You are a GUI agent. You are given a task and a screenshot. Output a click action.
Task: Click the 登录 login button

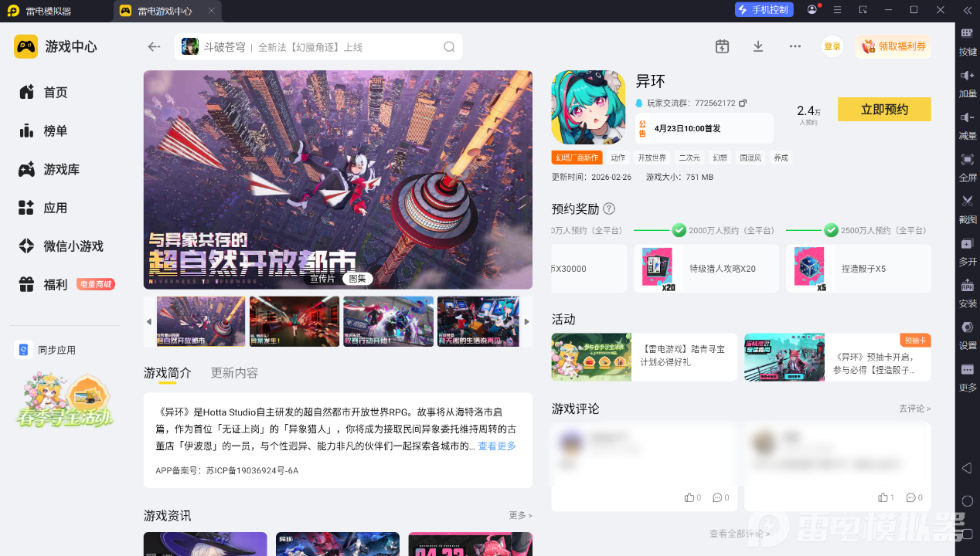[832, 46]
